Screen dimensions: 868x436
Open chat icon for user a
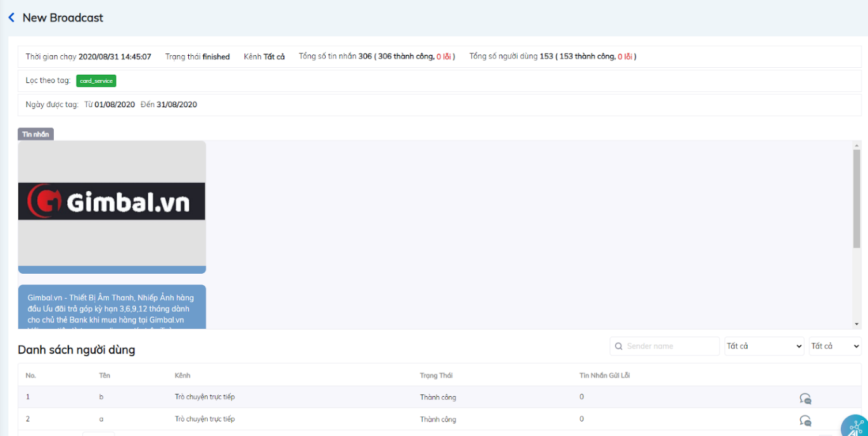pos(805,420)
